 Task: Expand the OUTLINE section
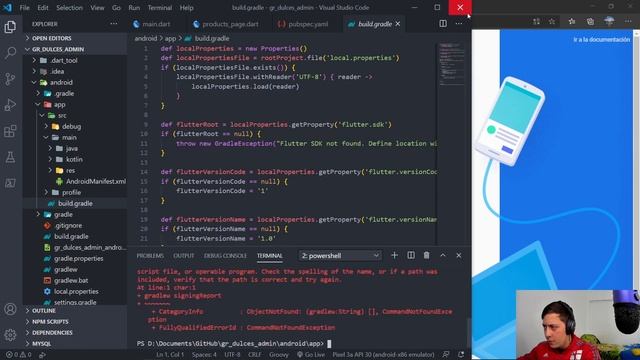point(75,311)
